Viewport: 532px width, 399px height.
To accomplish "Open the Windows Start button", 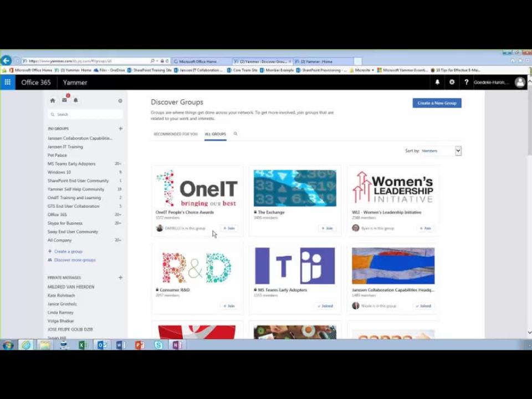I will (8, 345).
